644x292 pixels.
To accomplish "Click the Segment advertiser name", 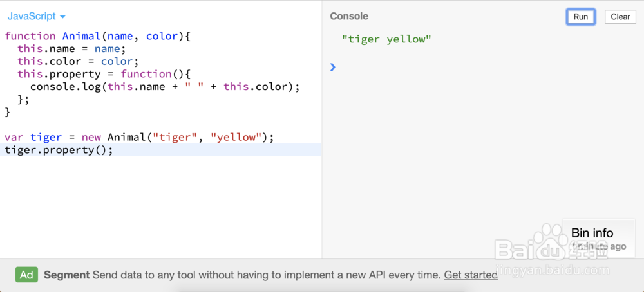I will [66, 275].
